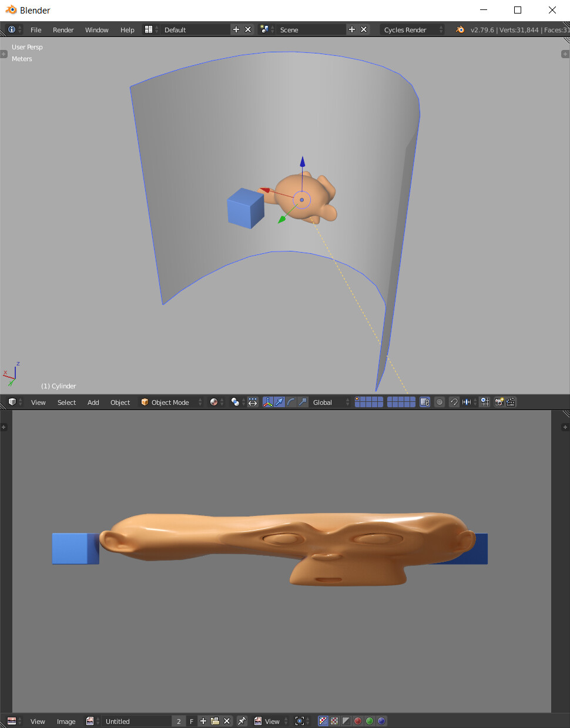
Task: Open a new image with the plus icon
Action: point(203,721)
